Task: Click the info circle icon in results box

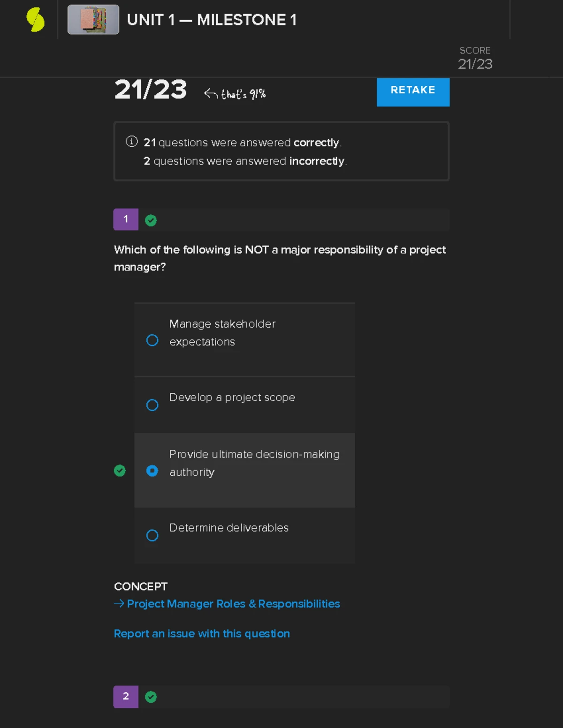Action: pyautogui.click(x=132, y=141)
